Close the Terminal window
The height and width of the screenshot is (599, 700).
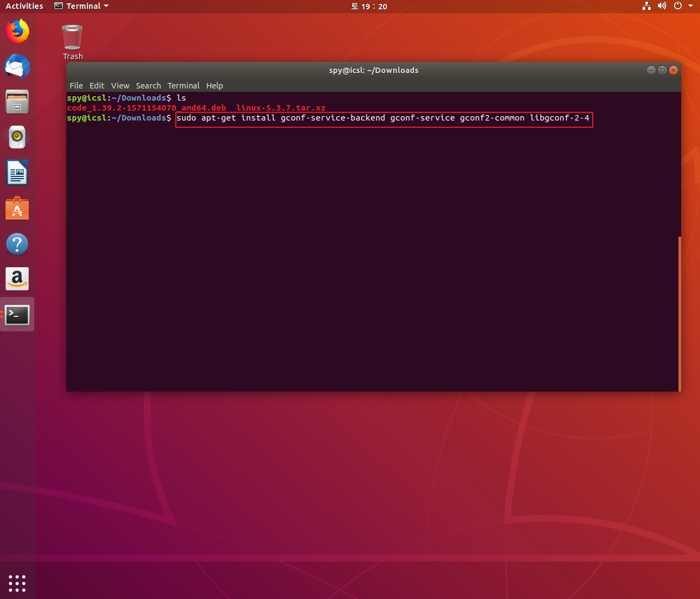coord(673,70)
